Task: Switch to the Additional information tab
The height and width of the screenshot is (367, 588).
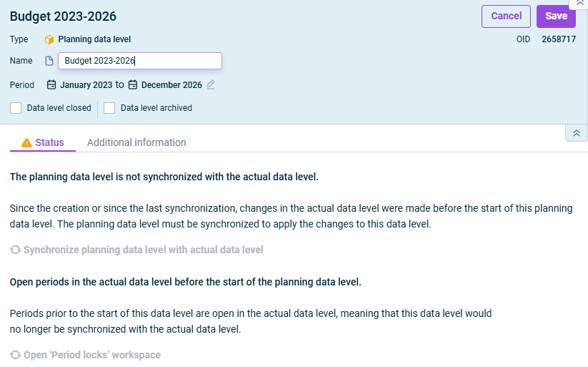Action: tap(136, 143)
